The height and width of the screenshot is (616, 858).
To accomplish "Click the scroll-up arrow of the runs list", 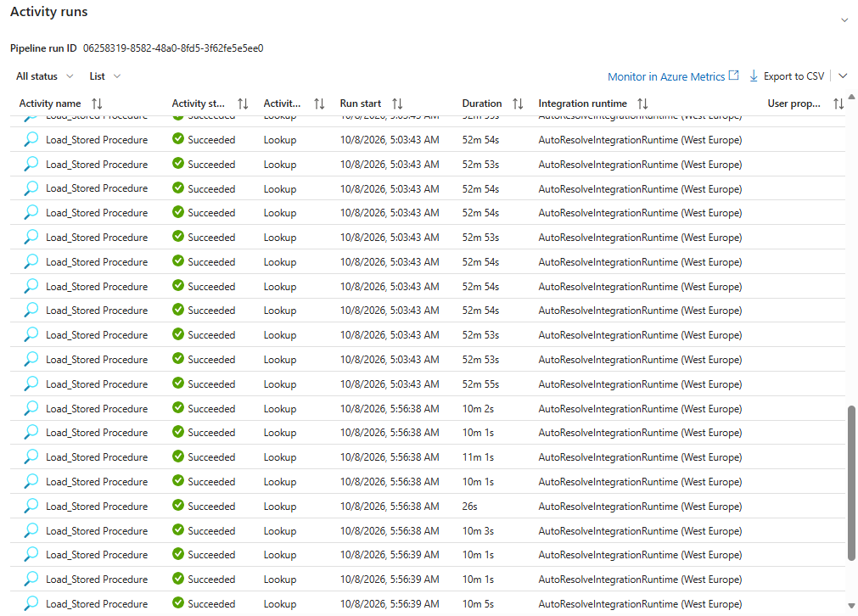I will click(851, 97).
